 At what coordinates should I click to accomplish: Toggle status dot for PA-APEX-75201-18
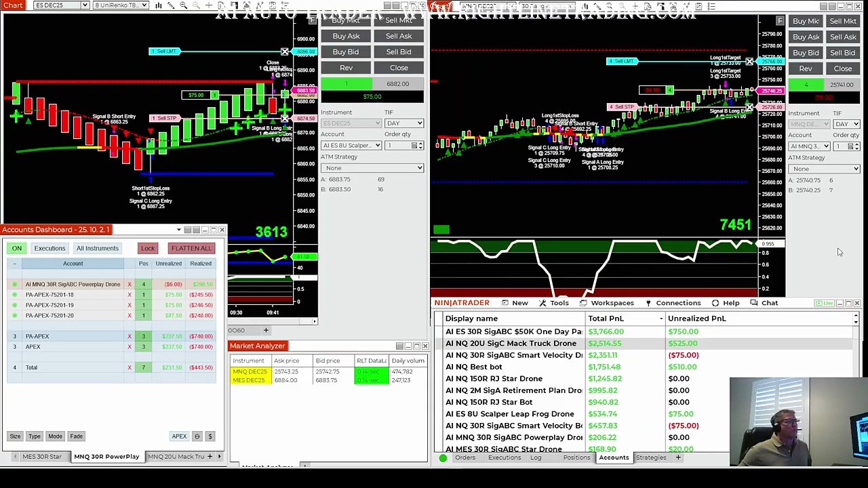click(x=15, y=295)
